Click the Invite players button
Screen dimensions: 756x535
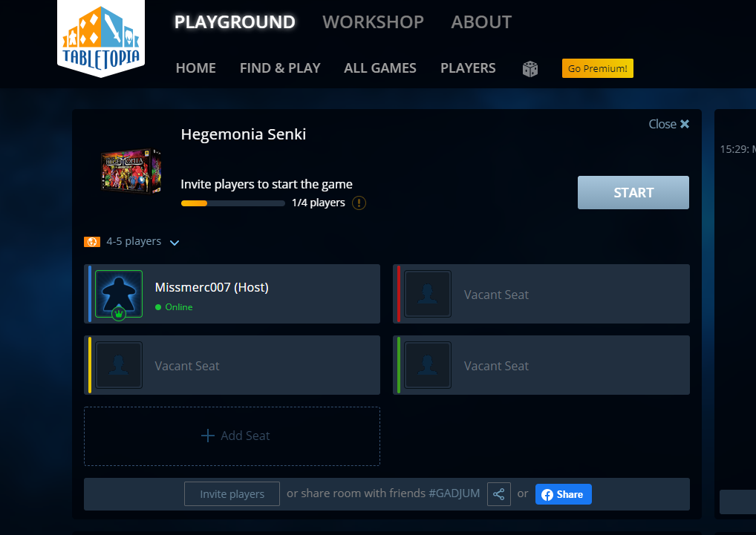pyautogui.click(x=232, y=494)
